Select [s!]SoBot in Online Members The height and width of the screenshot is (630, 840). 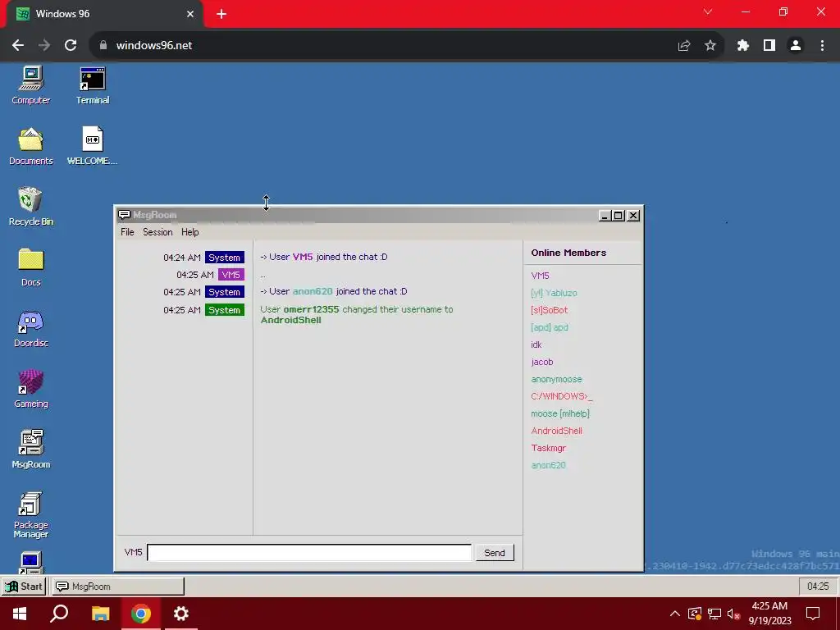click(549, 310)
